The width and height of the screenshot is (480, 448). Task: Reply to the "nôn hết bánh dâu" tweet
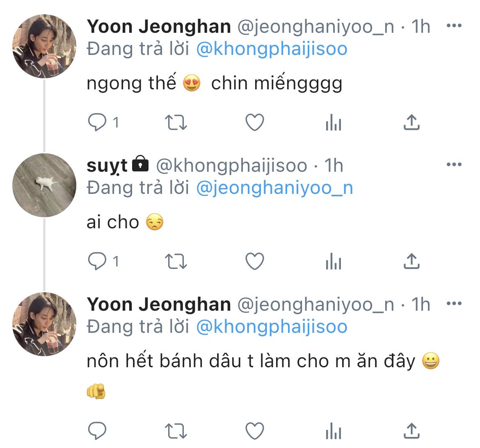(x=98, y=431)
